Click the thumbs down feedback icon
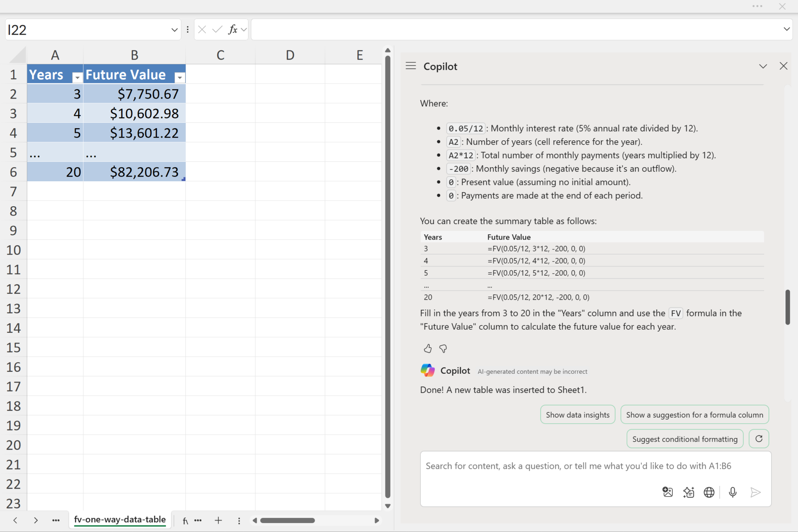 tap(443, 348)
